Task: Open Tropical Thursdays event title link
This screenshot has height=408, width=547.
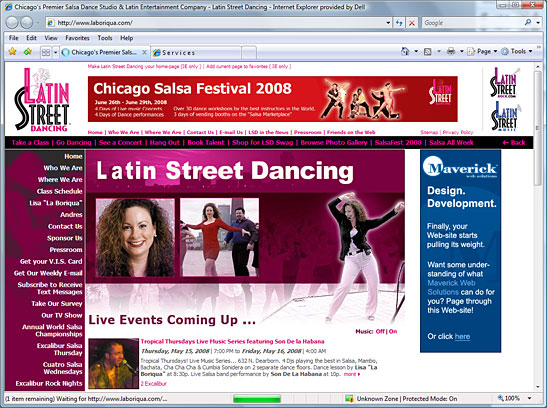Action: [232, 341]
